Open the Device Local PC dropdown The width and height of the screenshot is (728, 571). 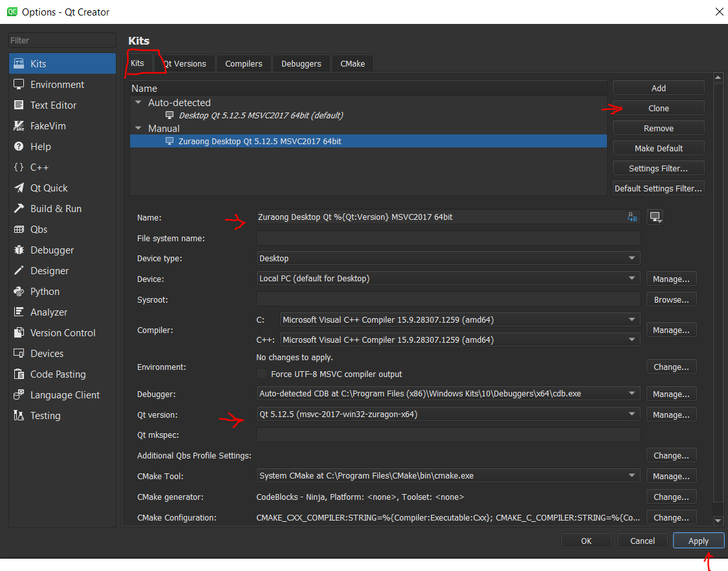[x=448, y=278]
